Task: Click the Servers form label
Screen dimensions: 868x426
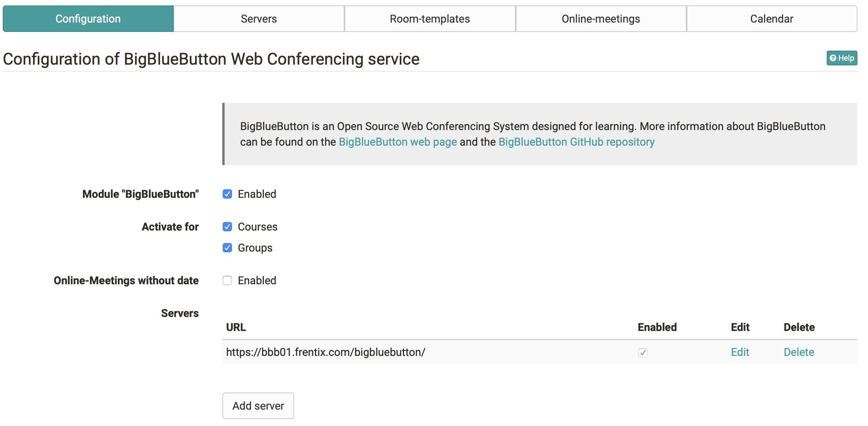Action: tap(180, 313)
